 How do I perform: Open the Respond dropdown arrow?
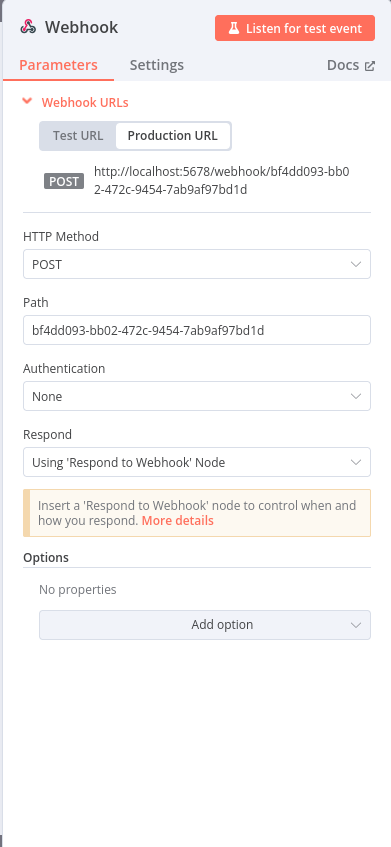click(x=355, y=462)
